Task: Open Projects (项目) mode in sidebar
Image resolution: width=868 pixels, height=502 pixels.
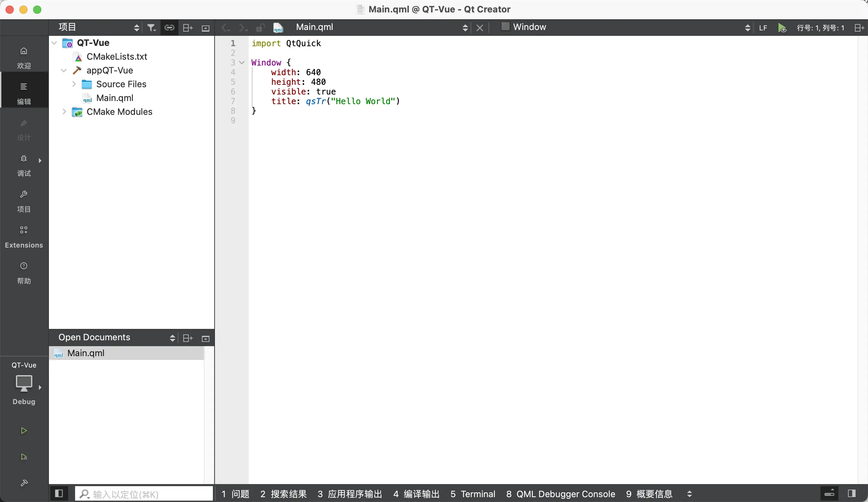Action: pyautogui.click(x=24, y=201)
